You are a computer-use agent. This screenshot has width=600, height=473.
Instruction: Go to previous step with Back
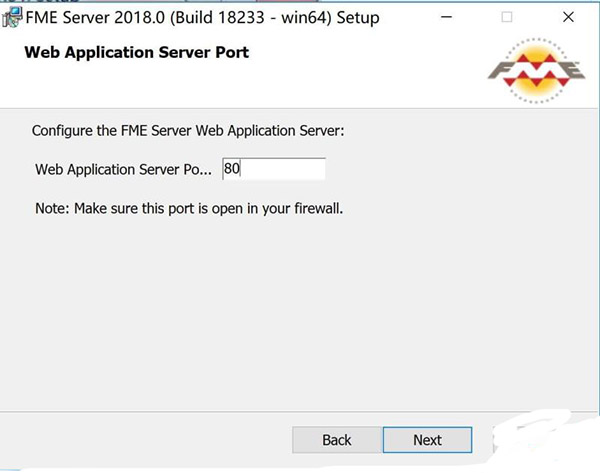point(337,440)
